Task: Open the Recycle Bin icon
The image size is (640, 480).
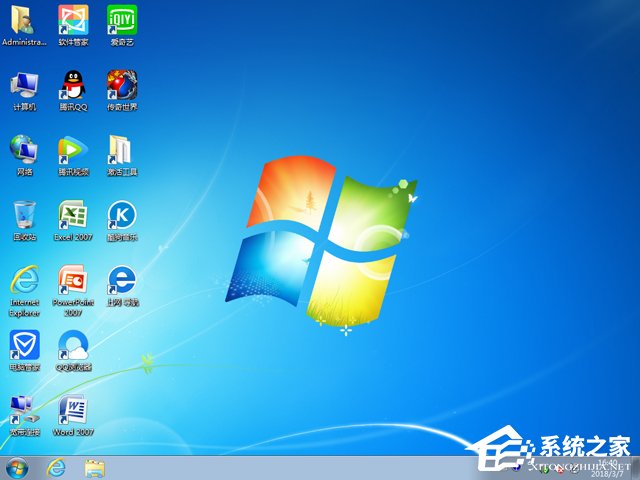Action: [24, 215]
